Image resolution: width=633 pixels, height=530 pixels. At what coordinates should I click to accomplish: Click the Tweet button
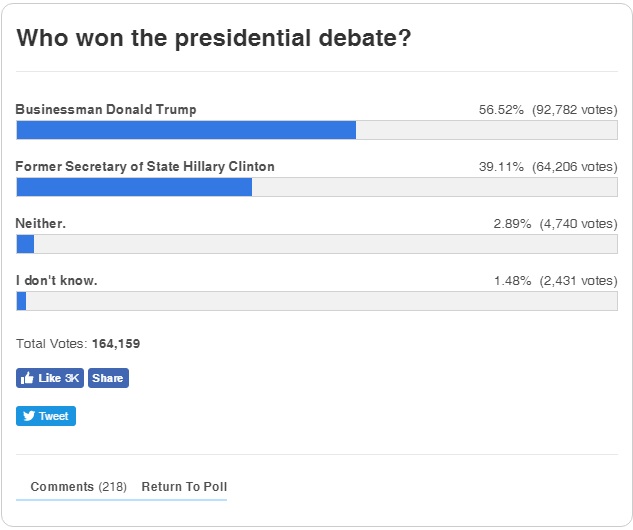click(46, 416)
